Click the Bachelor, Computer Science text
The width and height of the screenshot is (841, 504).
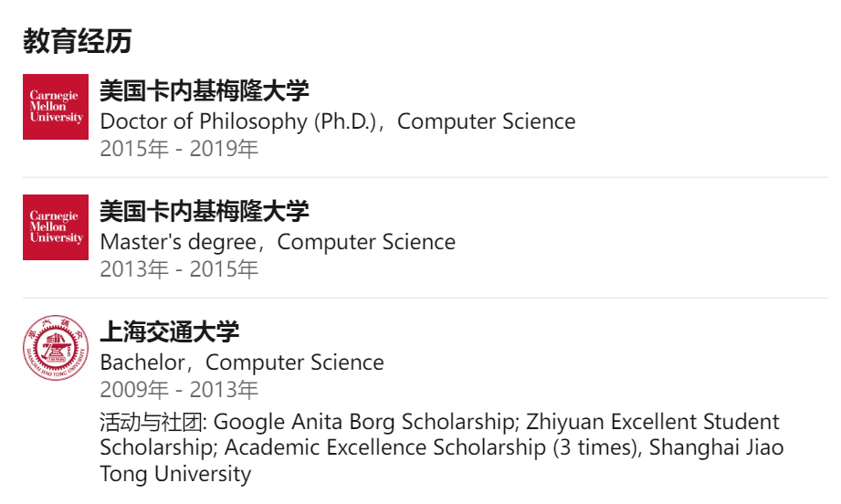242,362
